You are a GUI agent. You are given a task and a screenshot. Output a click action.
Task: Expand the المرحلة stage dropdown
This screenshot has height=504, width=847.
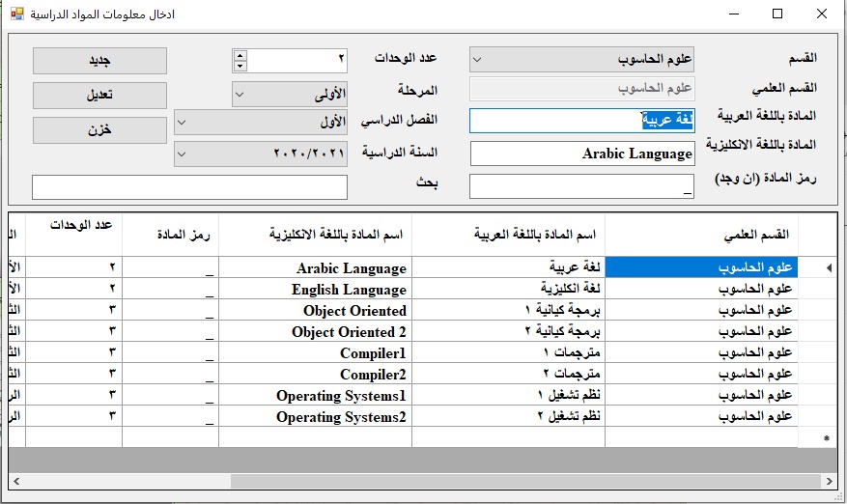290,95
